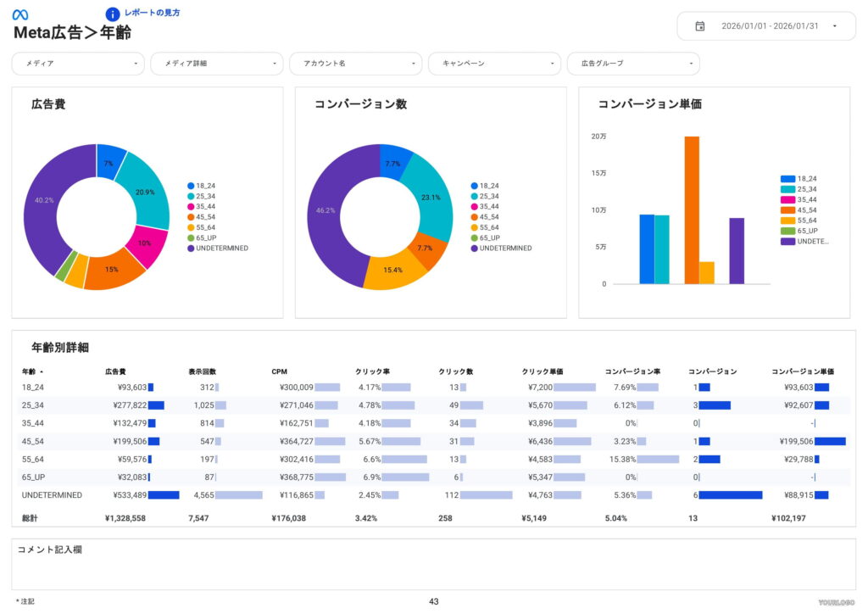Click the レポートの見方 link

tap(151, 13)
